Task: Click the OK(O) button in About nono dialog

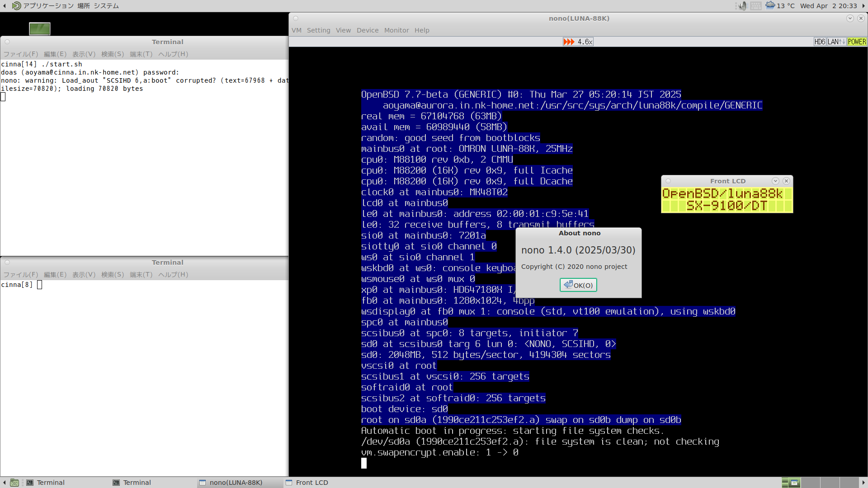Action: pyautogui.click(x=578, y=285)
